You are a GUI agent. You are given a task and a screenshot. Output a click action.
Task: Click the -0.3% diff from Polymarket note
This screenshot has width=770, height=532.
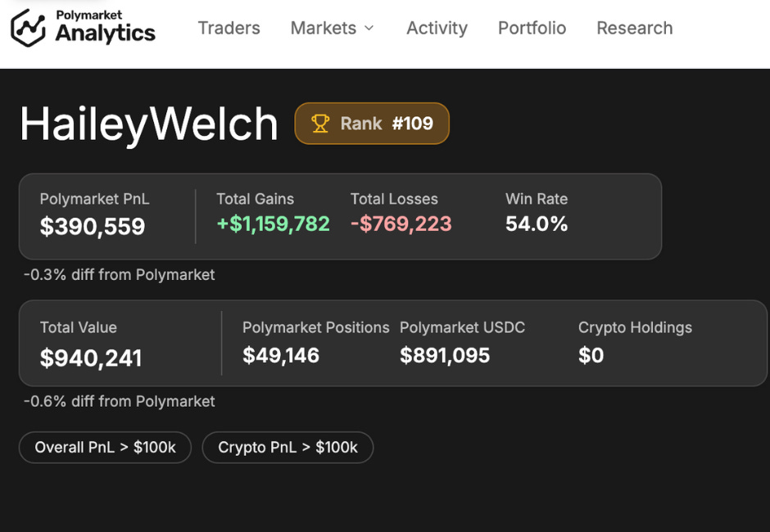120,275
